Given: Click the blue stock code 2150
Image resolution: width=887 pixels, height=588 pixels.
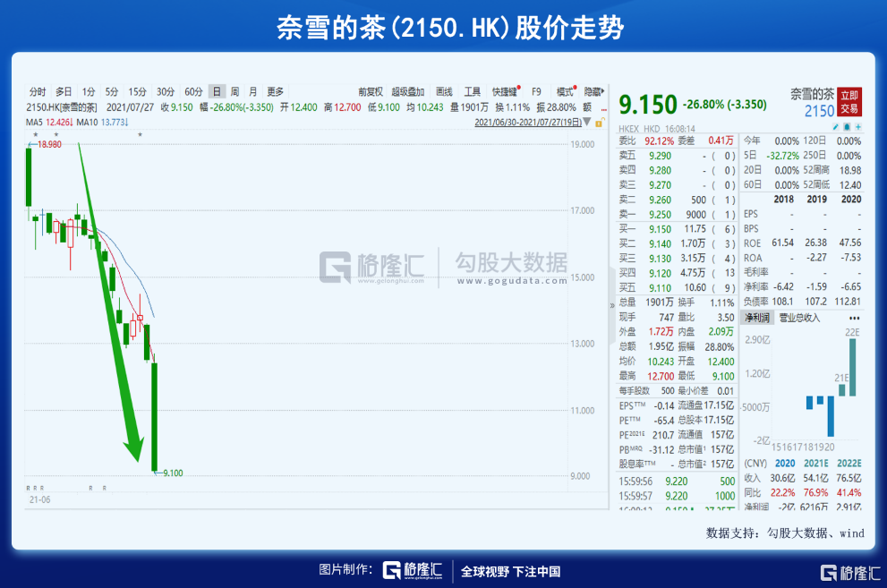Looking at the screenshot, I should click(x=819, y=111).
